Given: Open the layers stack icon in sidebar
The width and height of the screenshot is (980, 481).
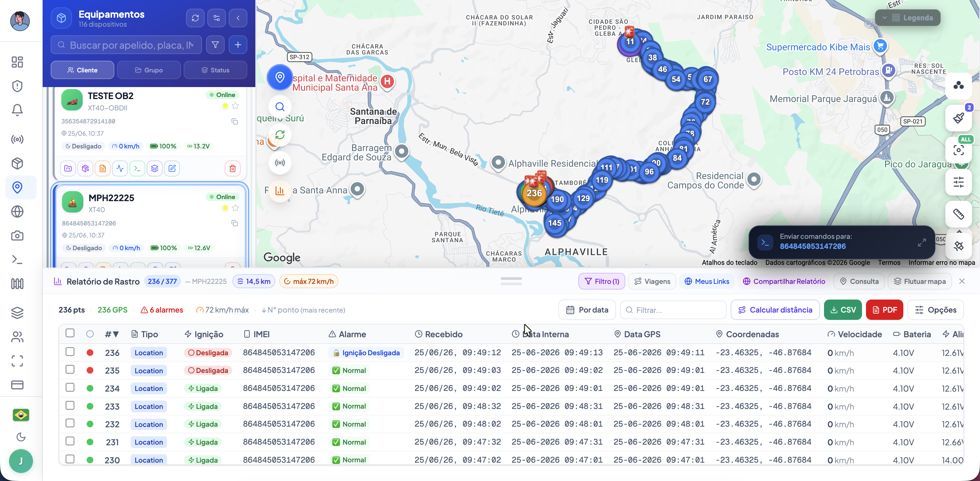Looking at the screenshot, I should (17, 313).
